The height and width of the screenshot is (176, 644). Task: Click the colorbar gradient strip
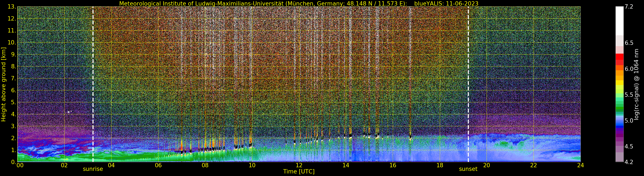click(x=619, y=84)
